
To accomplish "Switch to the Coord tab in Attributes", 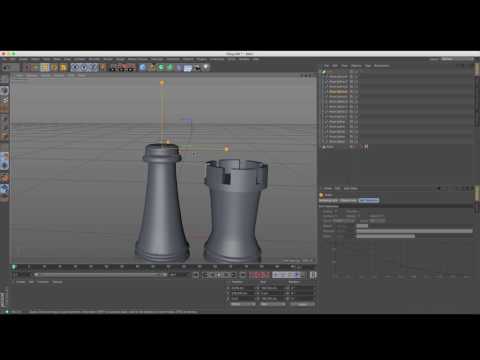I will 348,200.
